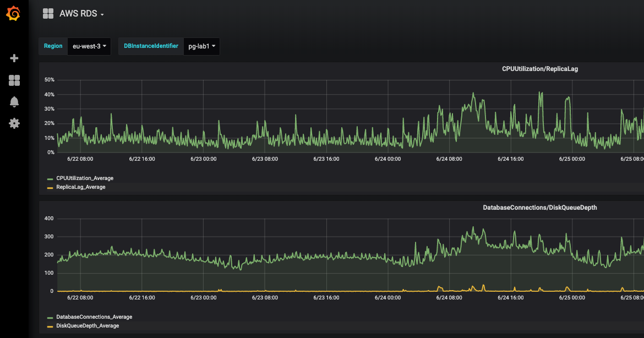The image size is (644, 338).
Task: Open the Create menu via the plus icon
Action: pos(14,58)
